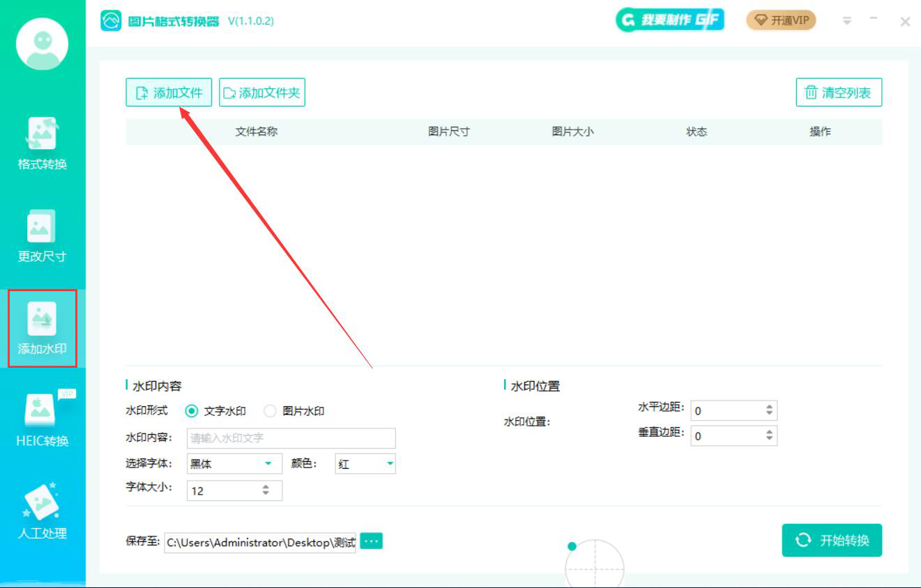Browse save folder with the ... button
The width and height of the screenshot is (921, 588).
pyautogui.click(x=372, y=541)
